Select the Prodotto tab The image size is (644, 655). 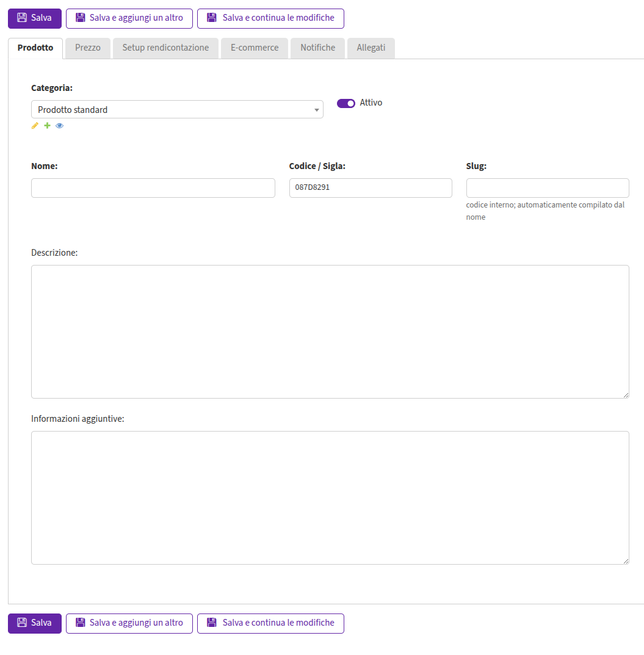coord(35,48)
